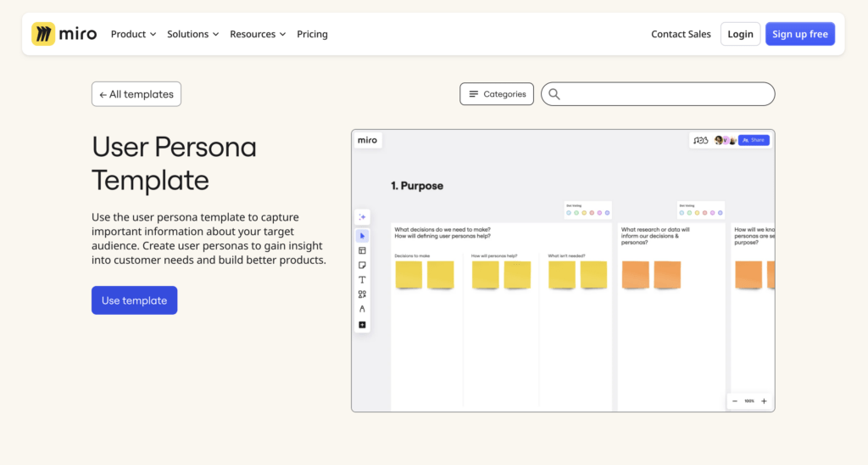Focus the template search field

pyautogui.click(x=665, y=94)
